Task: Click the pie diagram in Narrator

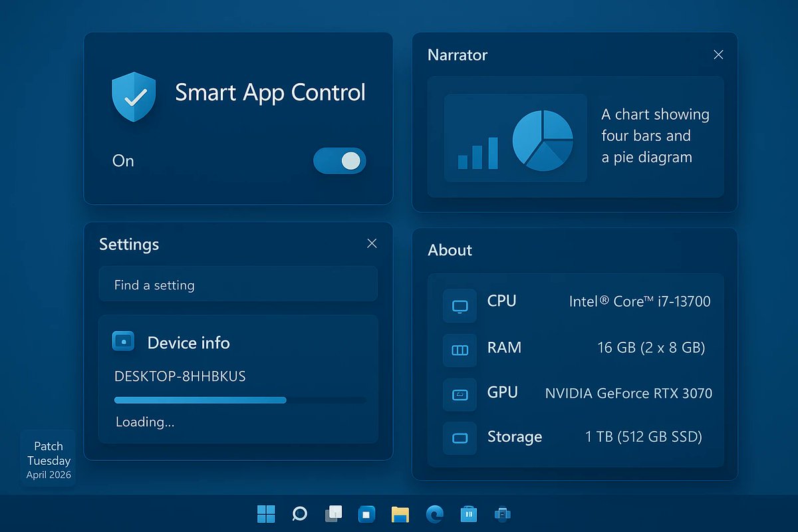Action: [543, 141]
